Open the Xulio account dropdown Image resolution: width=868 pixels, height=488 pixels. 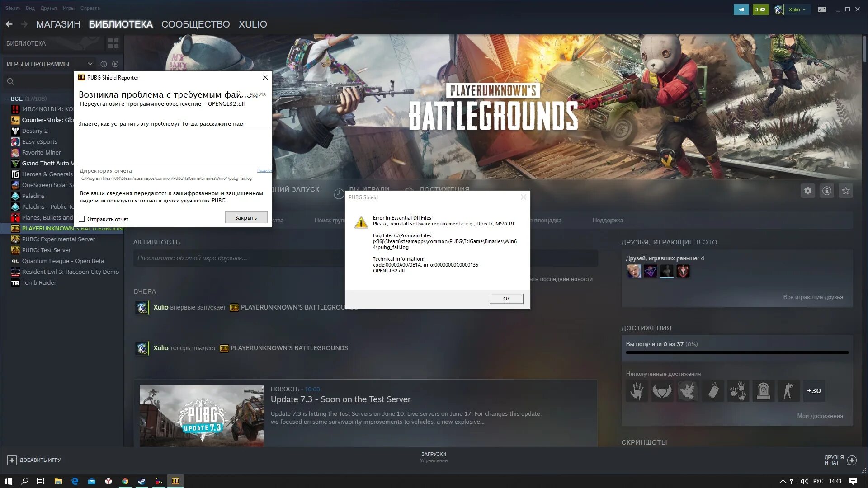(x=797, y=9)
